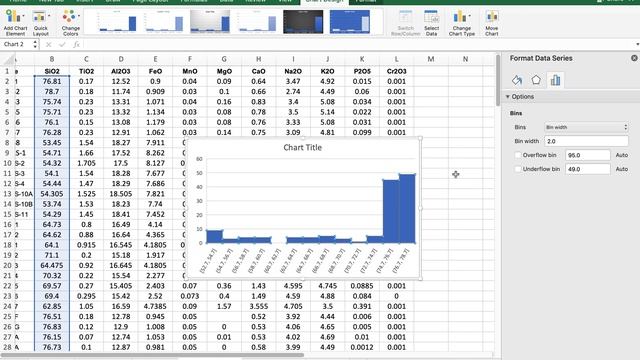The height and width of the screenshot is (360, 640).
Task: Select row 1 header
Action: coord(7,71)
